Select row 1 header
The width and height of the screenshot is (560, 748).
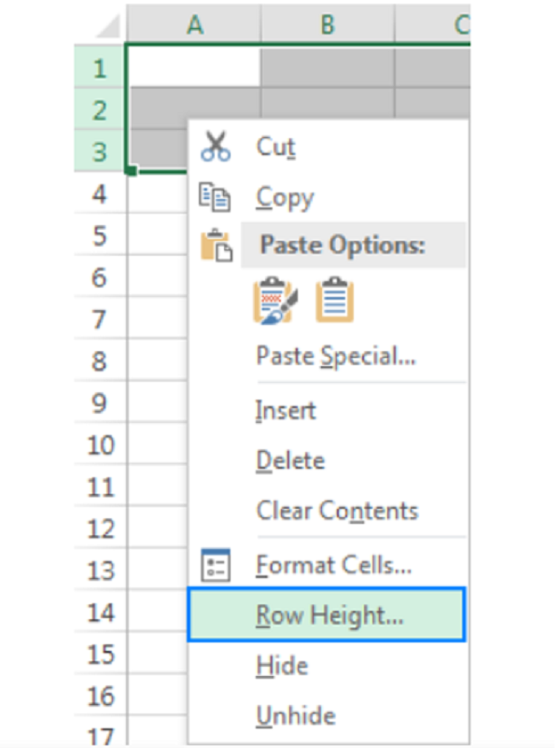click(x=100, y=68)
